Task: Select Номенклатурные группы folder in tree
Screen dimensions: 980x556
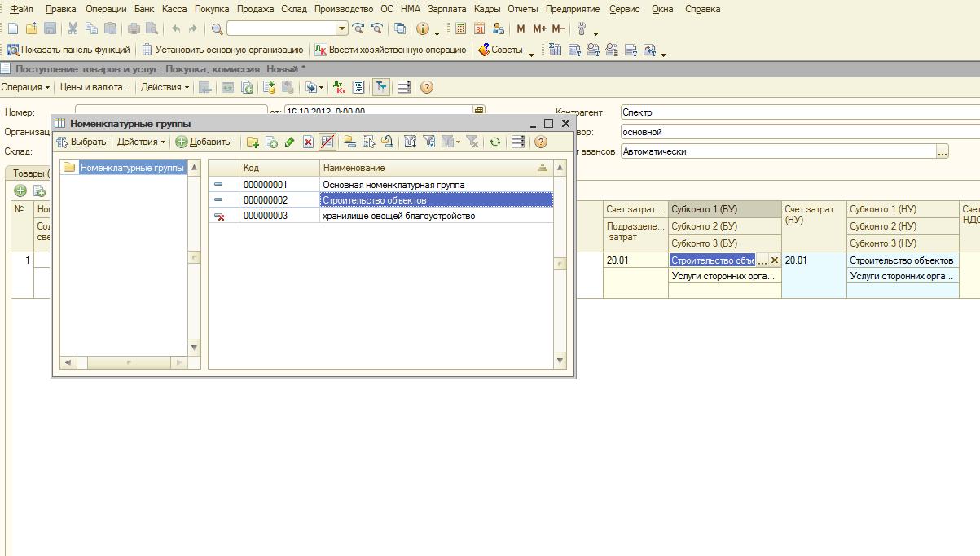Action: (131, 168)
